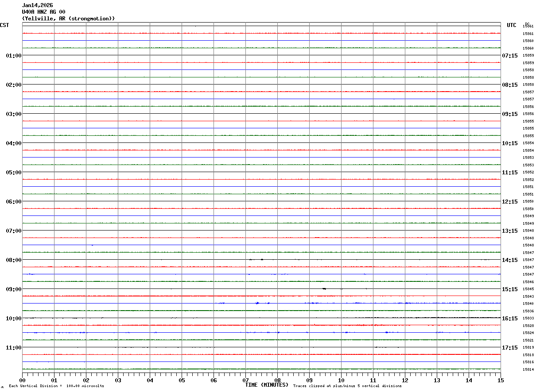Click DC offset value 15824
Screen dimensions: 536x392
[x=528, y=333]
